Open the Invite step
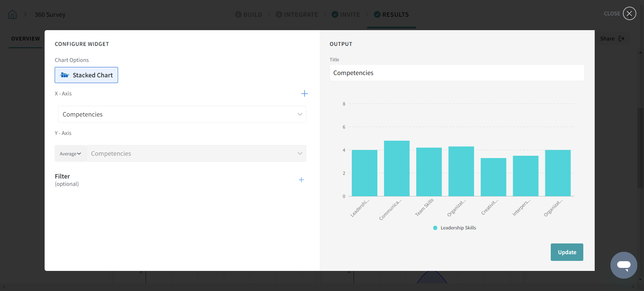Screen dimensions: 644x291 tap(346, 15)
